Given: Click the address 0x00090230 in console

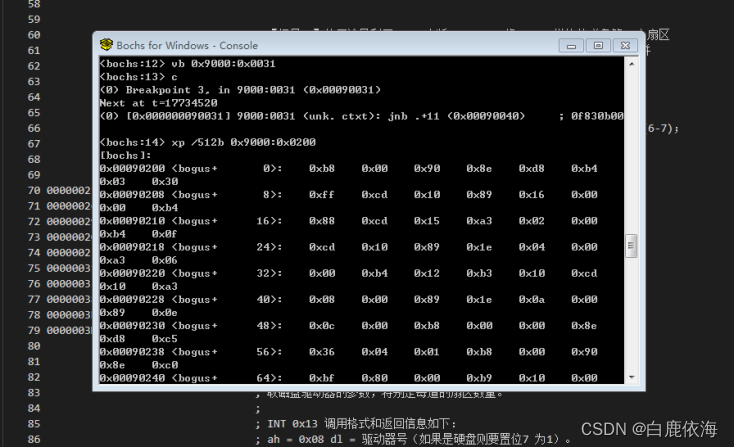Looking at the screenshot, I should [132, 326].
